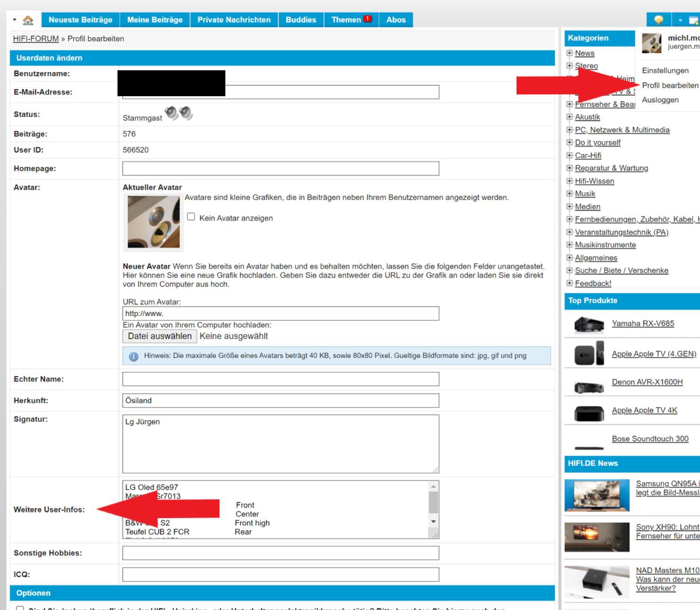Screen dimensions: 700x610
Task: Click the new window icon top right
Action: coord(693,20)
